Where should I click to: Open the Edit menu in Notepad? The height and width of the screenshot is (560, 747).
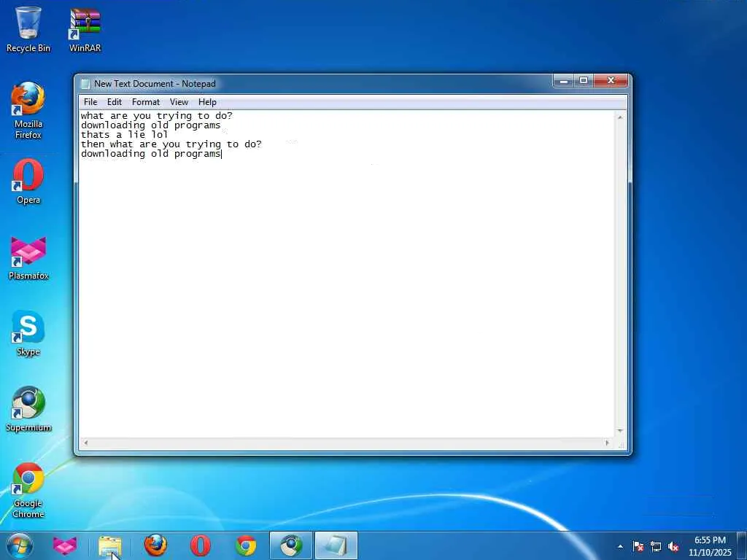tap(115, 102)
